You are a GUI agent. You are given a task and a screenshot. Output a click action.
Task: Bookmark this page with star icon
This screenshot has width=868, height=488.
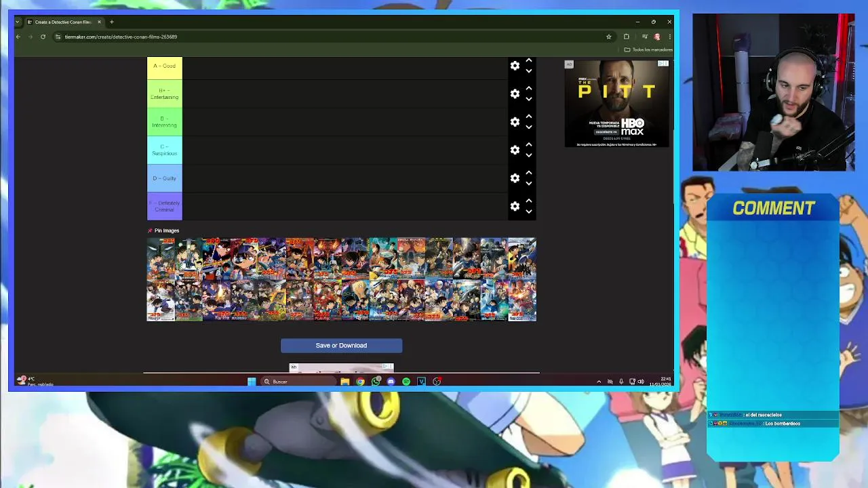pyautogui.click(x=609, y=37)
